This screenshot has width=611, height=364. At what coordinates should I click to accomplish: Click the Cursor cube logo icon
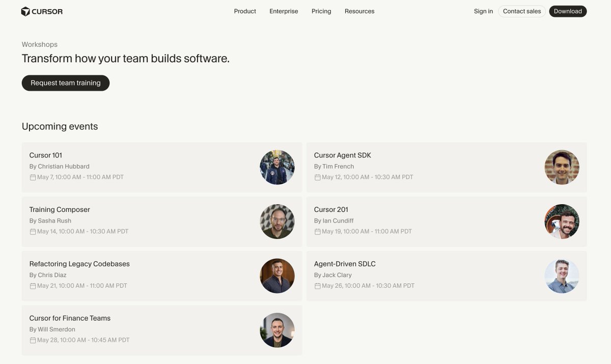click(x=25, y=11)
